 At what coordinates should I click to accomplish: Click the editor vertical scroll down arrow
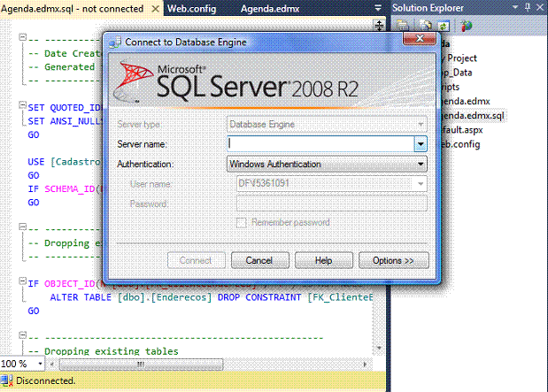tap(379, 348)
